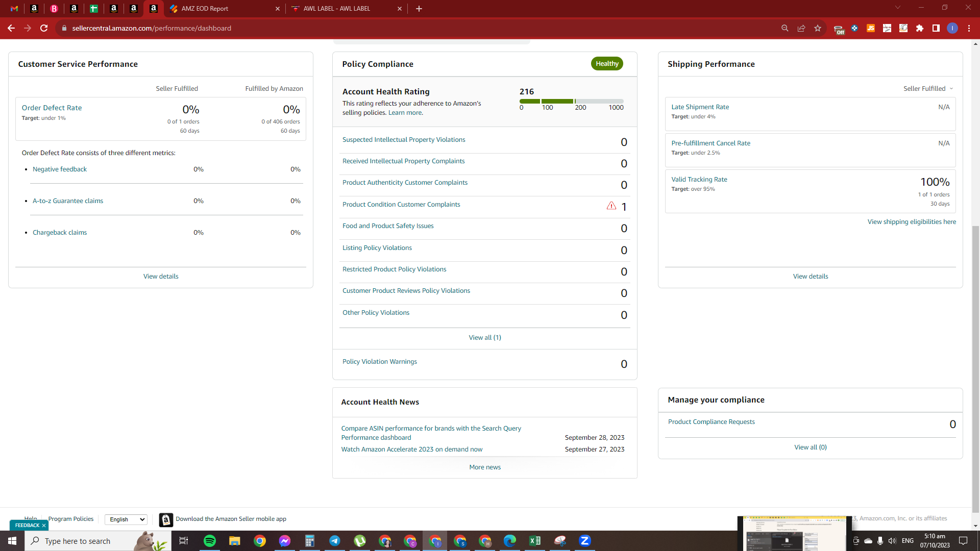Viewport: 980px width, 551px height.
Task: Open Windows Start menu
Action: (12, 541)
